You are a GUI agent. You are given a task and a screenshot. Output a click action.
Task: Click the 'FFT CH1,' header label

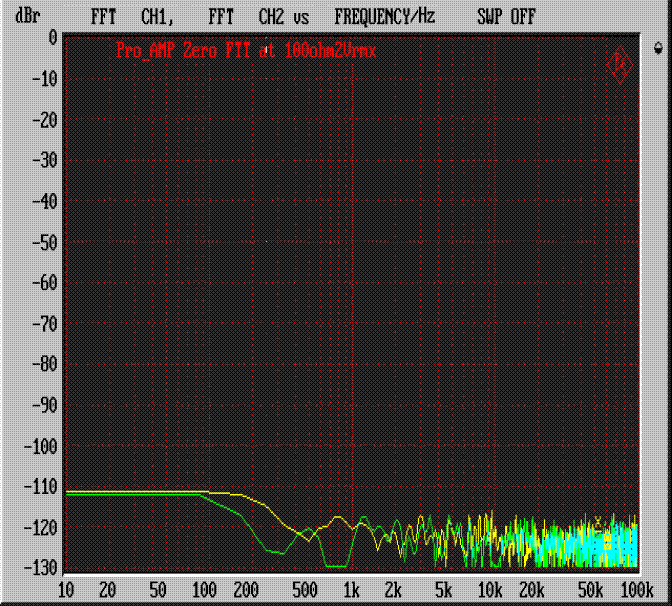132,17
